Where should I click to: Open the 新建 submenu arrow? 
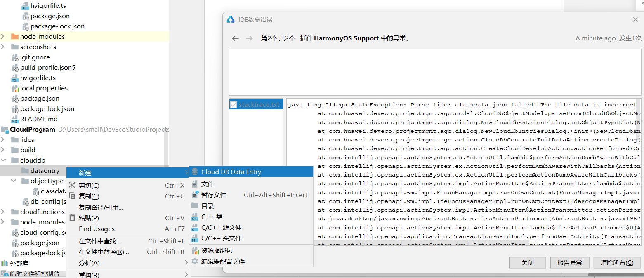(186, 173)
